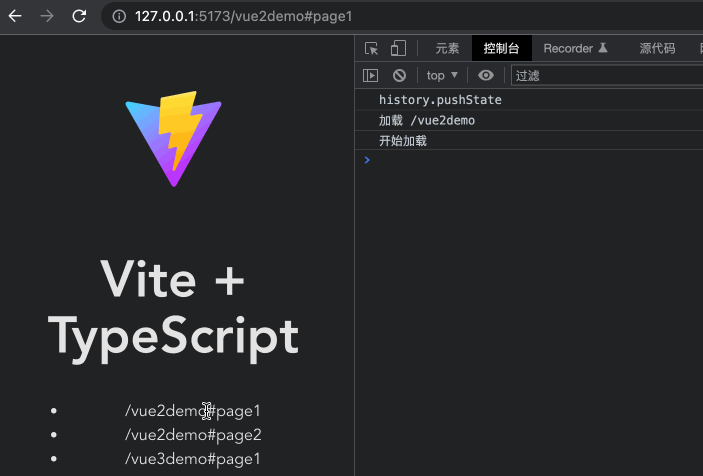703x476 pixels.
Task: Create live expression with the eye icon
Action: coord(486,75)
